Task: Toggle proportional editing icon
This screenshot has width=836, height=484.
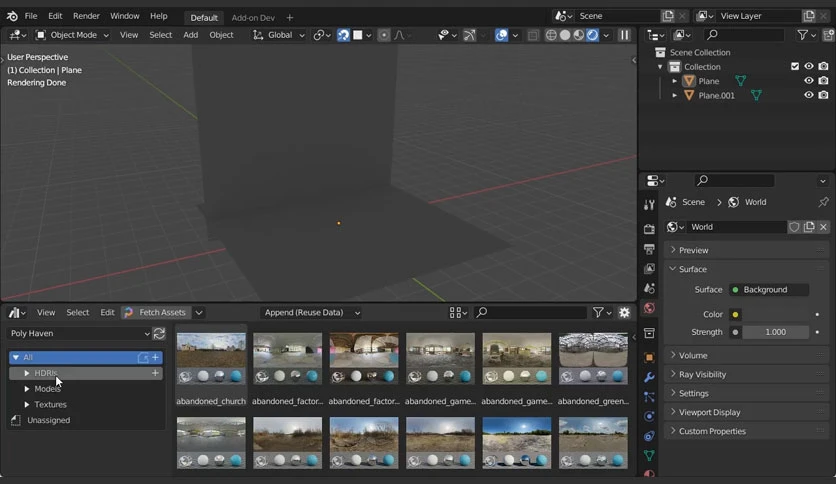Action: click(x=383, y=35)
